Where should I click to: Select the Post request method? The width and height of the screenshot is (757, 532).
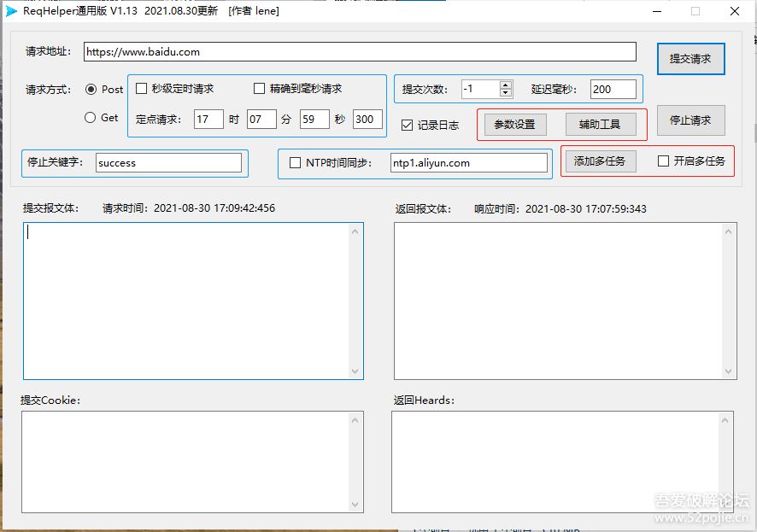click(92, 89)
